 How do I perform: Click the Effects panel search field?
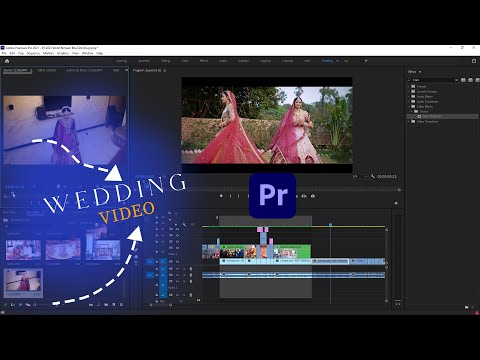point(433,80)
